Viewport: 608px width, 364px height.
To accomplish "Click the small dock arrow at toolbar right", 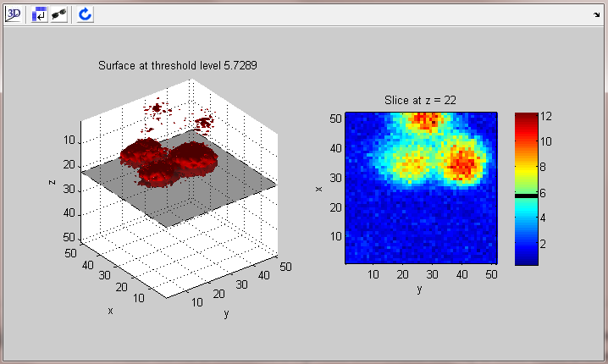I will [597, 14].
